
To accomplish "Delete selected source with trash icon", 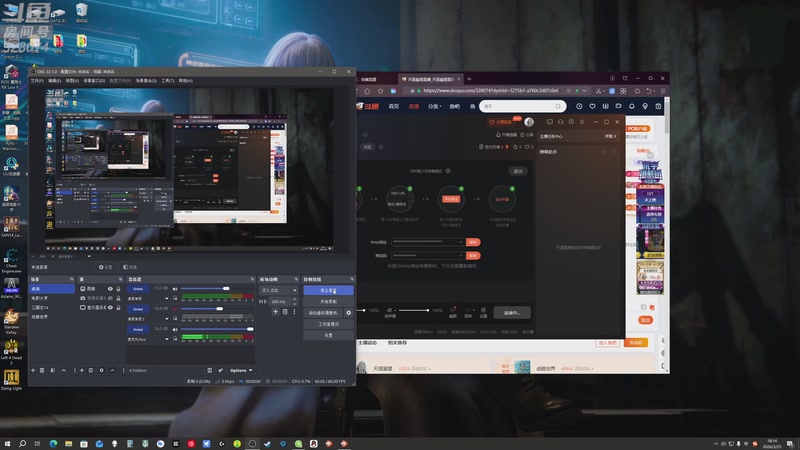I will click(91, 370).
